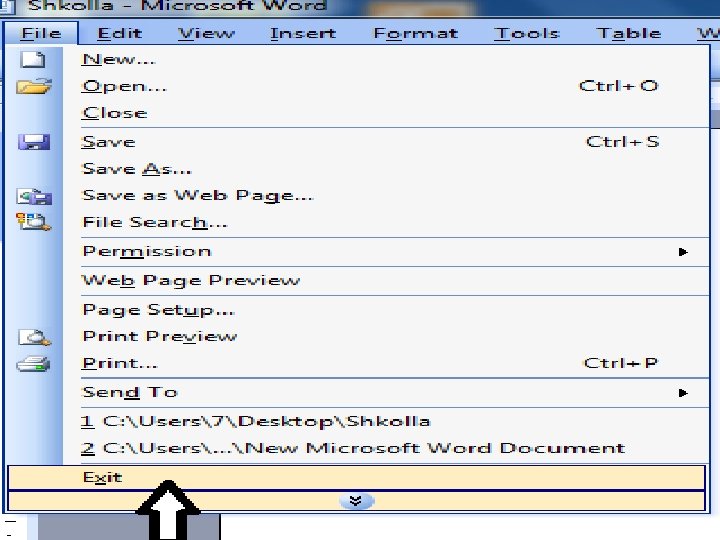Click Shkolla - Microsoft Word title bar
The width and height of the screenshot is (720, 540).
177,6
